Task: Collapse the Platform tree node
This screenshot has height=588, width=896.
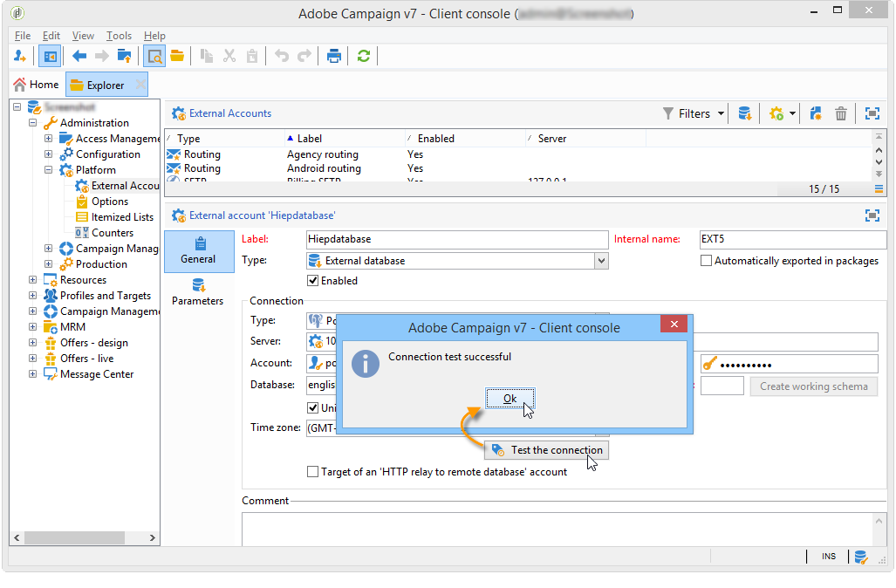Action: coord(49,170)
